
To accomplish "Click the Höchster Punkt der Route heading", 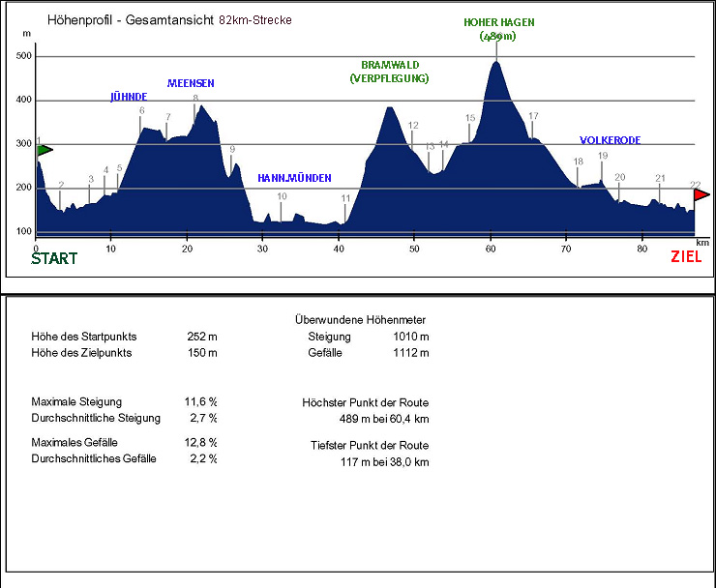I will [x=365, y=402].
